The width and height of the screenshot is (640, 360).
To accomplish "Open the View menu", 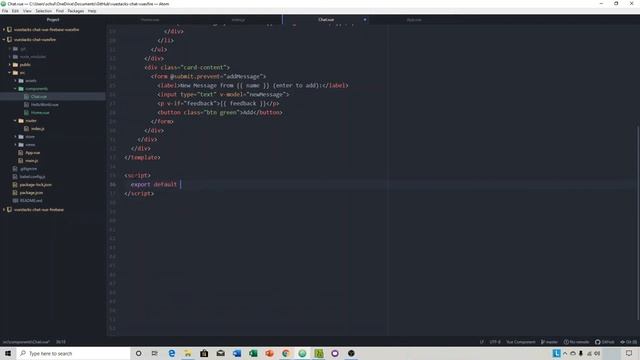I will point(27,11).
